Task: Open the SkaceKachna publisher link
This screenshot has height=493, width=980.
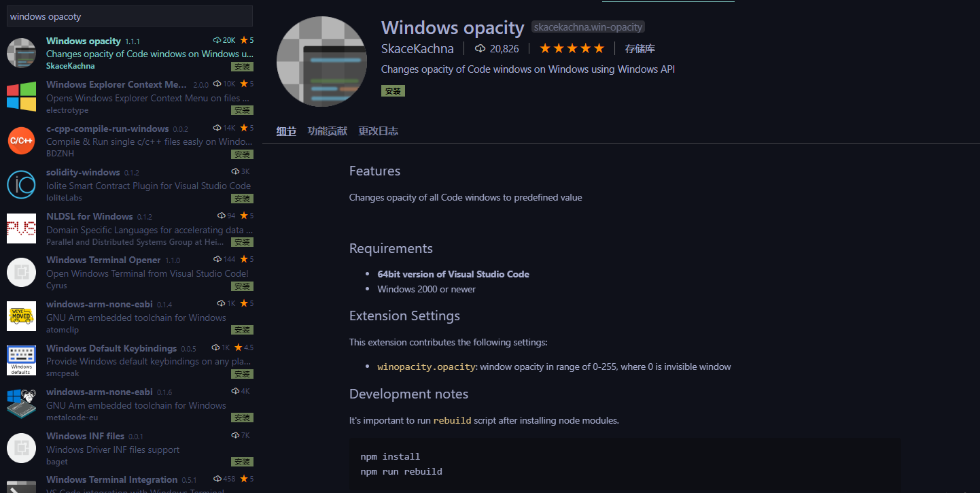Action: point(417,48)
